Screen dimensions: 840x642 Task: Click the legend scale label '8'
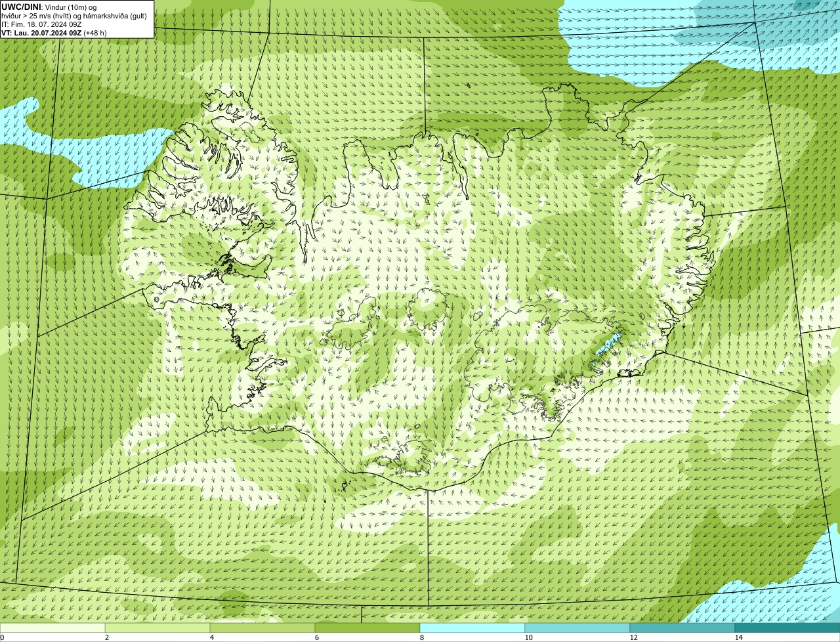point(421,637)
